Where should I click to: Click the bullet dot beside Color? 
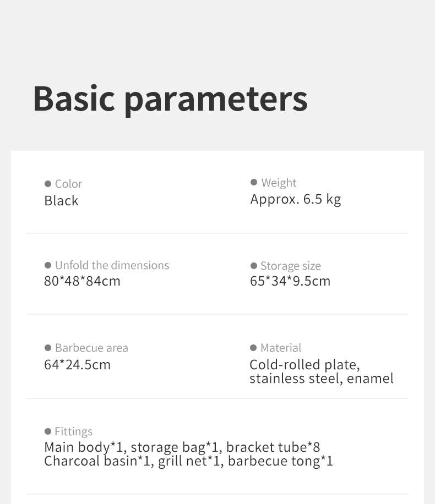pyautogui.click(x=48, y=184)
